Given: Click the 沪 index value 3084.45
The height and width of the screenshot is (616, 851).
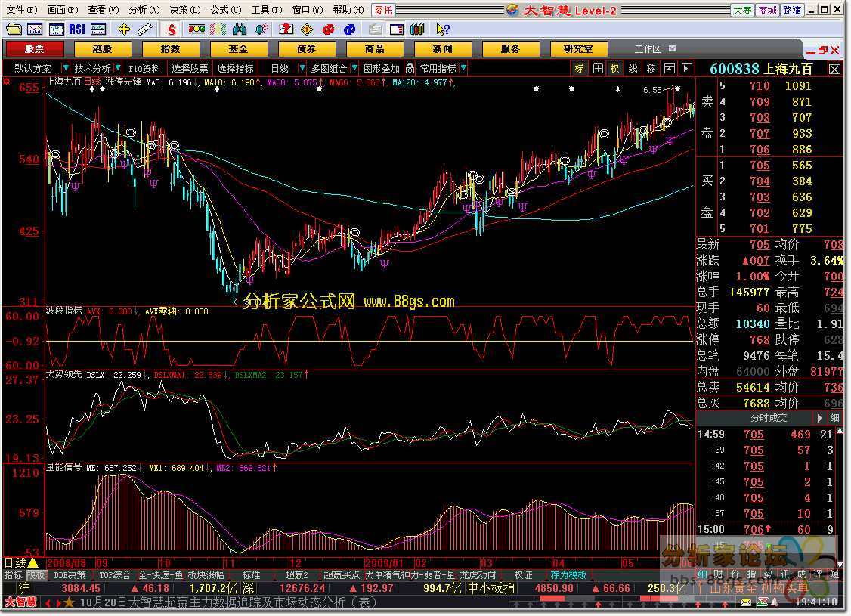Looking at the screenshot, I should click(81, 588).
